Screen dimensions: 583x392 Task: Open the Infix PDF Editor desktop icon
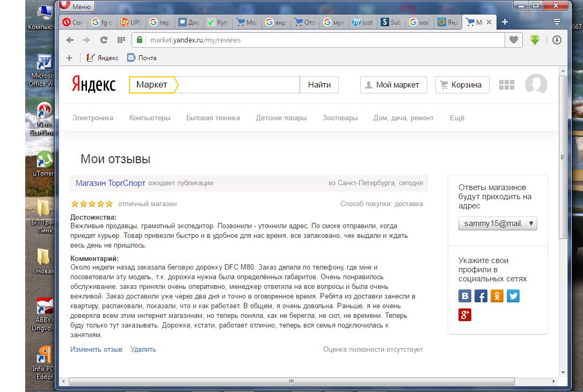[x=43, y=363]
